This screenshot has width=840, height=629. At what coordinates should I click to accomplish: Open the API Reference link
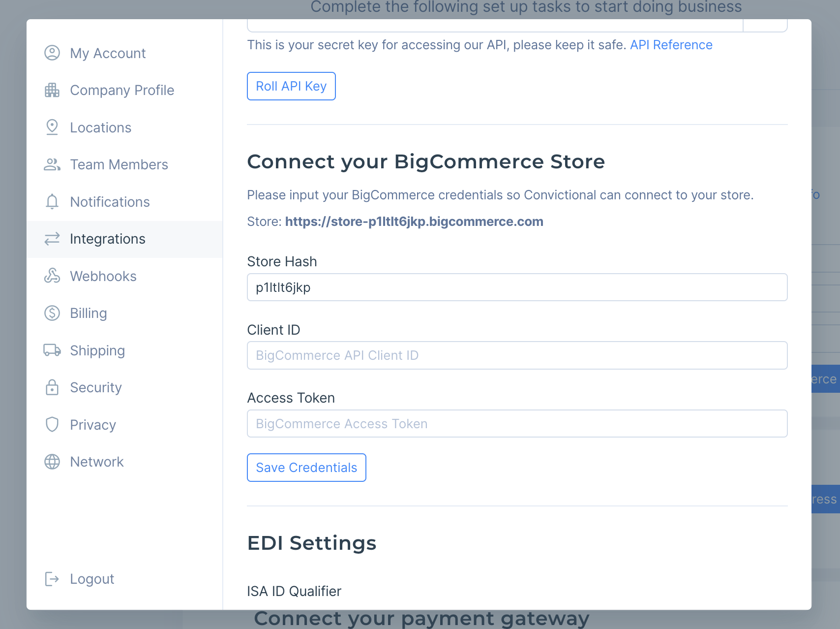coord(671,45)
